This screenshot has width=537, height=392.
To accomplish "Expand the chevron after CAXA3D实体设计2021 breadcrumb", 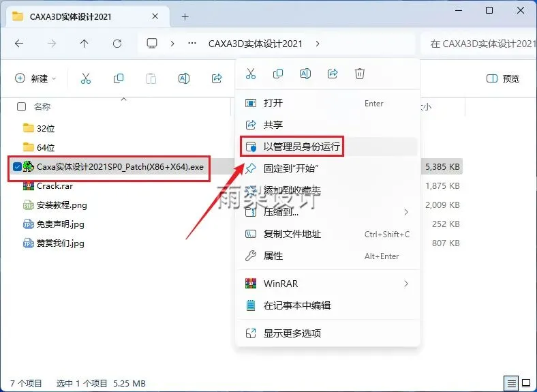I will point(318,44).
